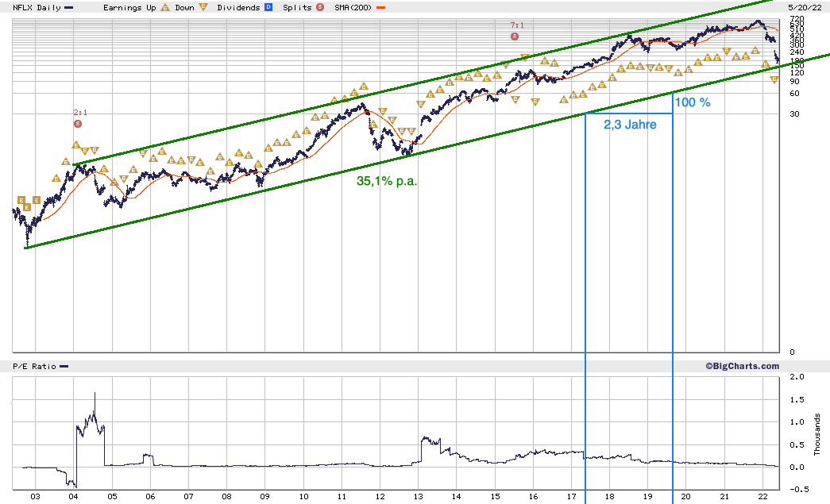Click the NFLX Daily legend label

(37, 7)
